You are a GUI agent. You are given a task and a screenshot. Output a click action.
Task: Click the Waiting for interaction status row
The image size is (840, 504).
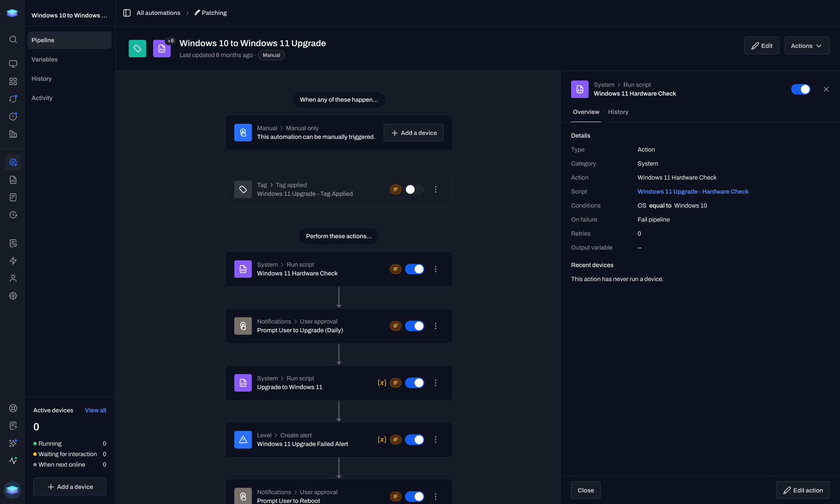[70, 454]
